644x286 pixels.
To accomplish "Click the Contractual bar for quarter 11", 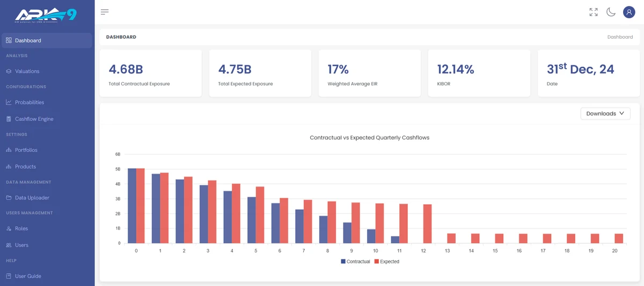I will (395, 240).
